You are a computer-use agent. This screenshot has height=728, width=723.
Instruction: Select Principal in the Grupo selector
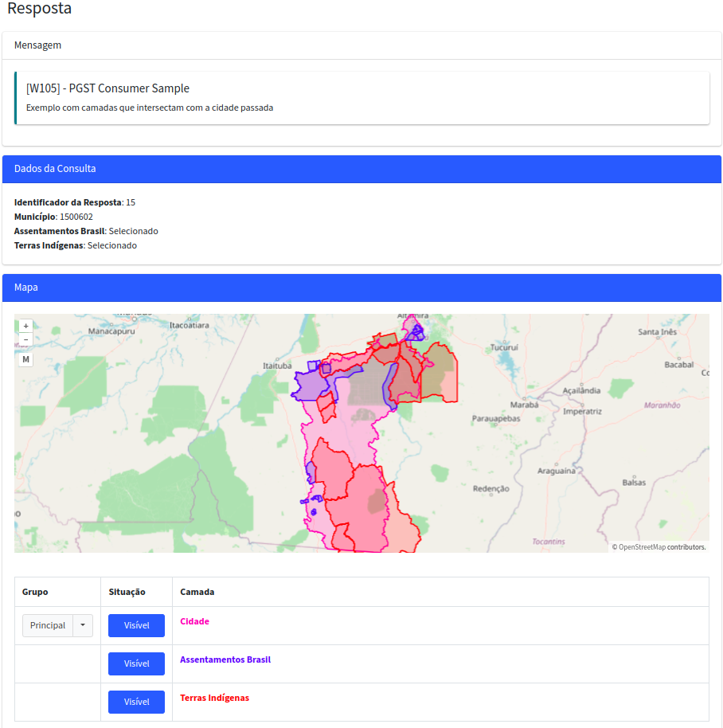(x=50, y=625)
